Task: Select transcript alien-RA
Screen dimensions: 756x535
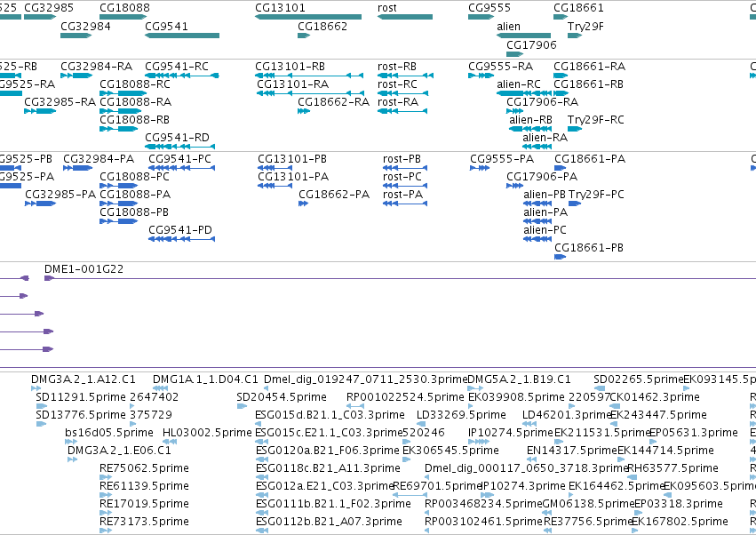Action: click(545, 138)
